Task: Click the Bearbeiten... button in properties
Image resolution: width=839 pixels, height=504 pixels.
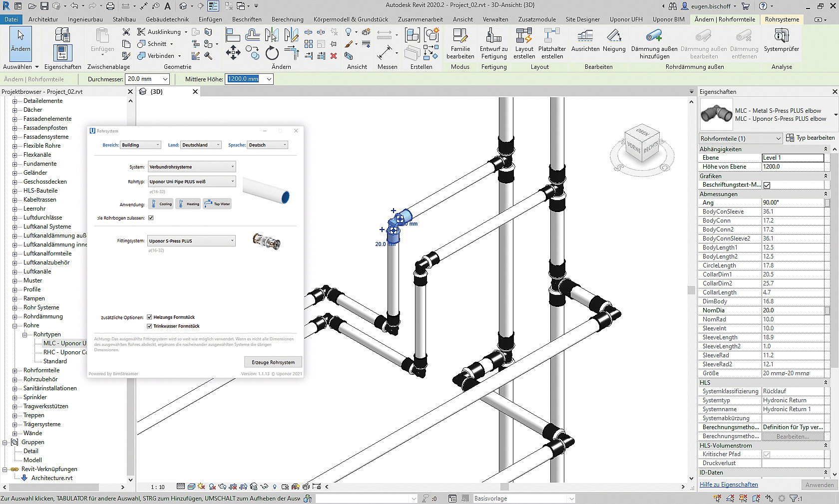Action: [x=793, y=437]
